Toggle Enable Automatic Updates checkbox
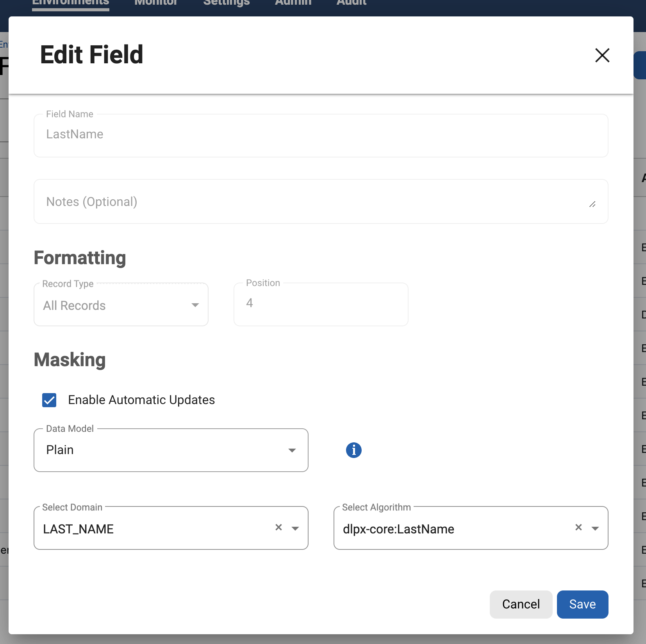646x644 pixels. pos(49,400)
